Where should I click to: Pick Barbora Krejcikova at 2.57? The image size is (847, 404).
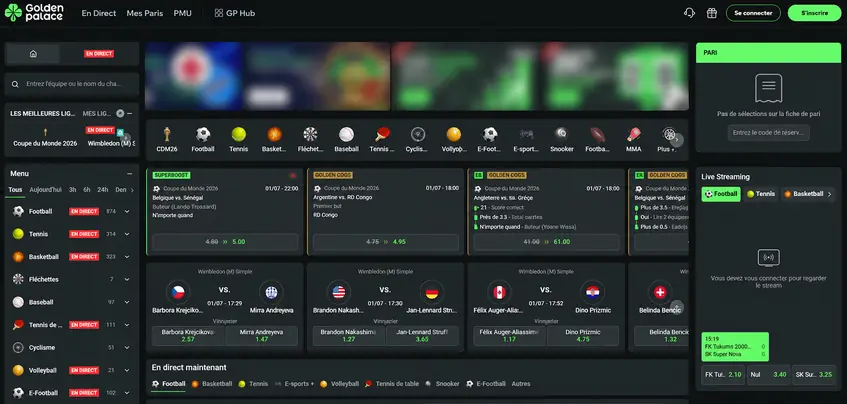pyautogui.click(x=188, y=336)
